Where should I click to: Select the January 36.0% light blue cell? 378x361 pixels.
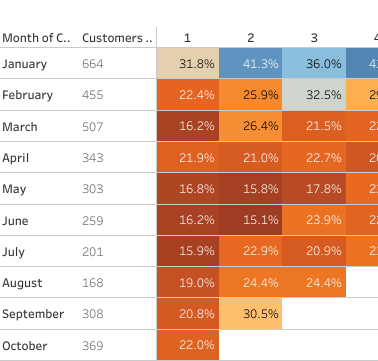pos(314,63)
